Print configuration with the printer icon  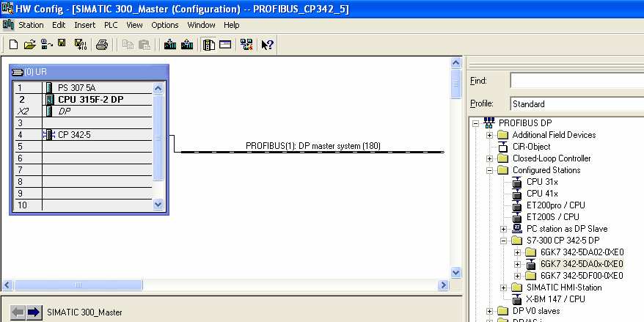click(102, 45)
